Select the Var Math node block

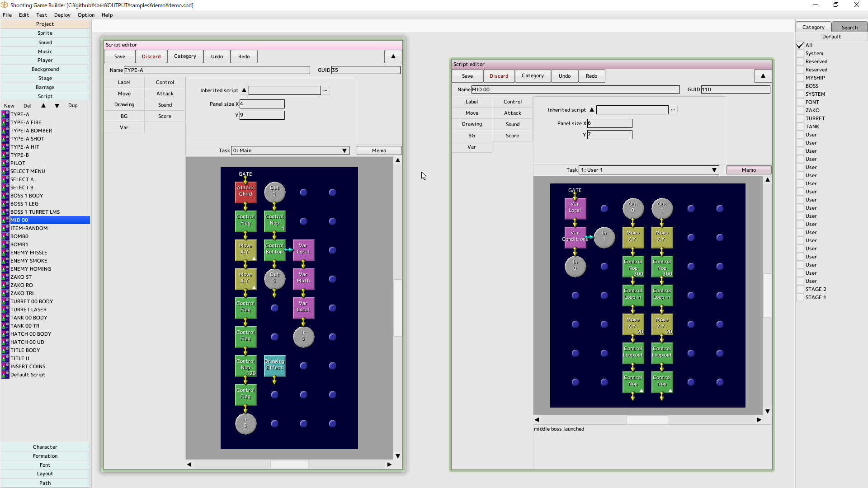click(303, 279)
